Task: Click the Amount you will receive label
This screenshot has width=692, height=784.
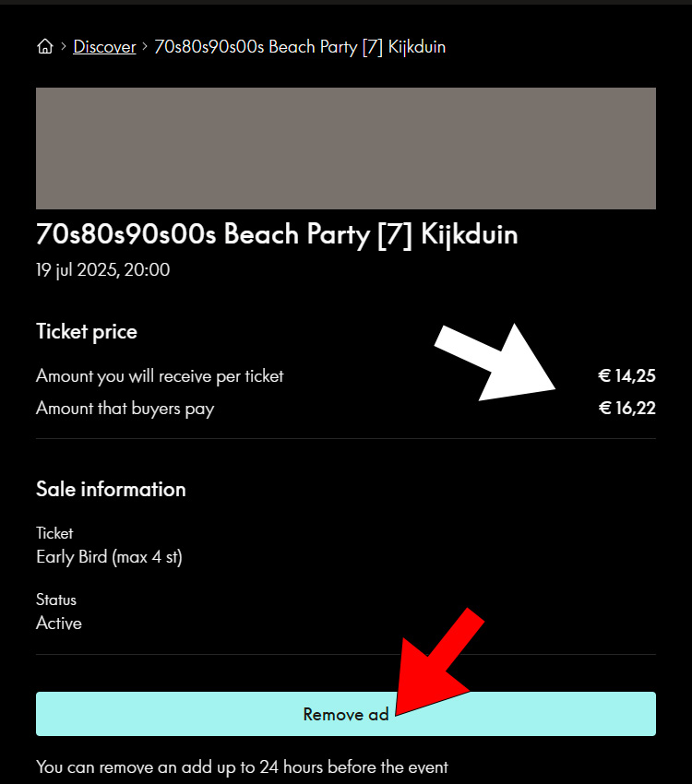Action: click(160, 376)
